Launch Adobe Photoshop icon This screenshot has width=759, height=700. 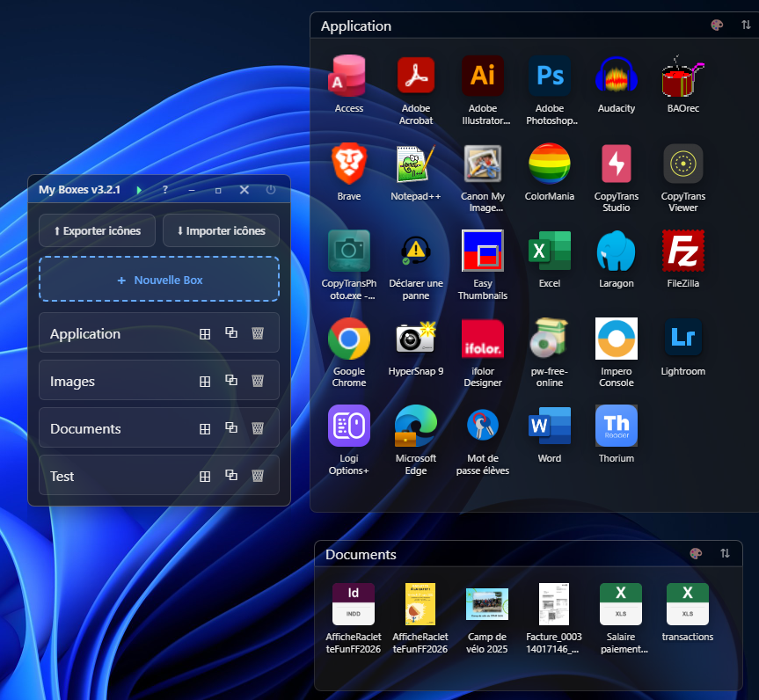[550, 76]
